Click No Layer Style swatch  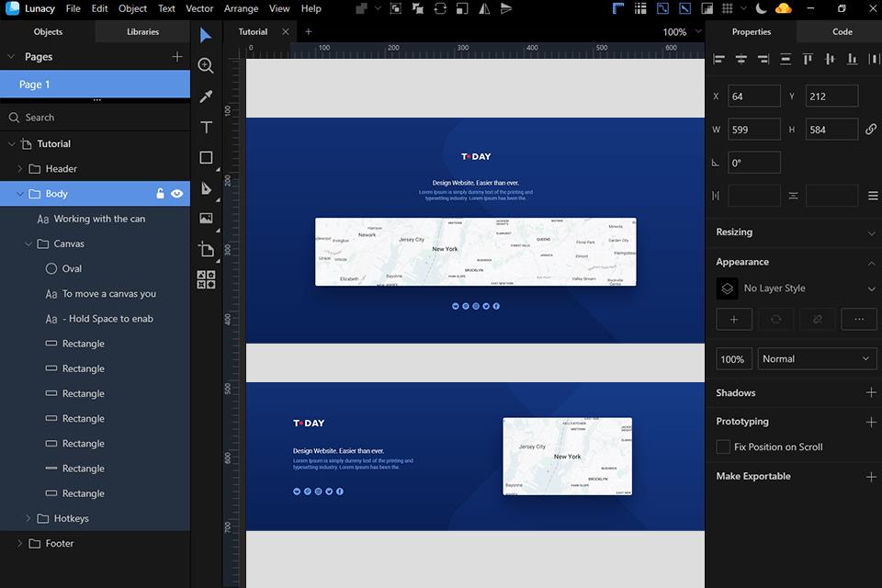(x=727, y=288)
